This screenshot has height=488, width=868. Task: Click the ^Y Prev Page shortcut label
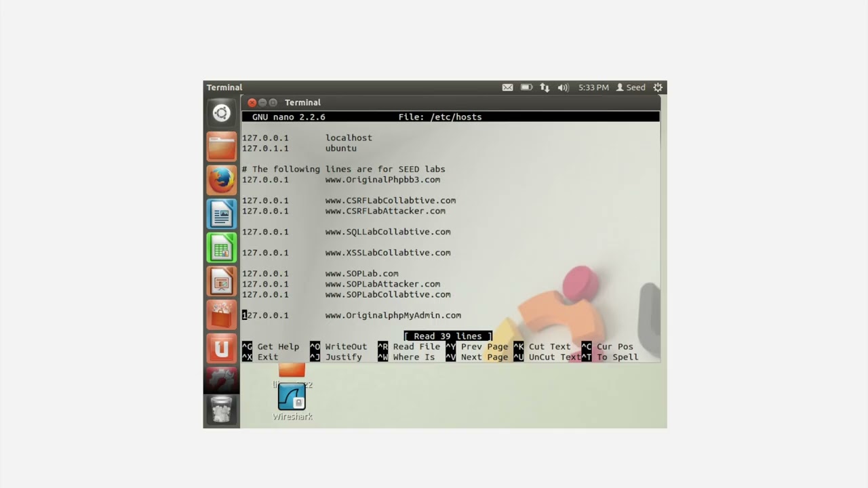(x=477, y=346)
